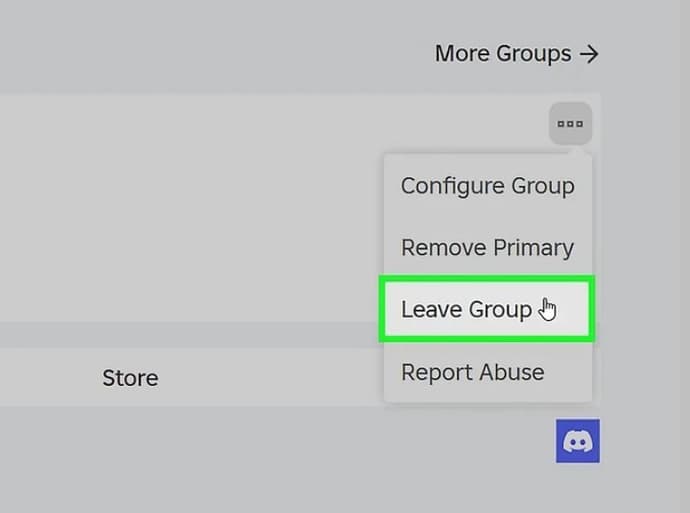Click the Discord social link icon
Viewport: 690px width, 513px height.
click(x=578, y=441)
